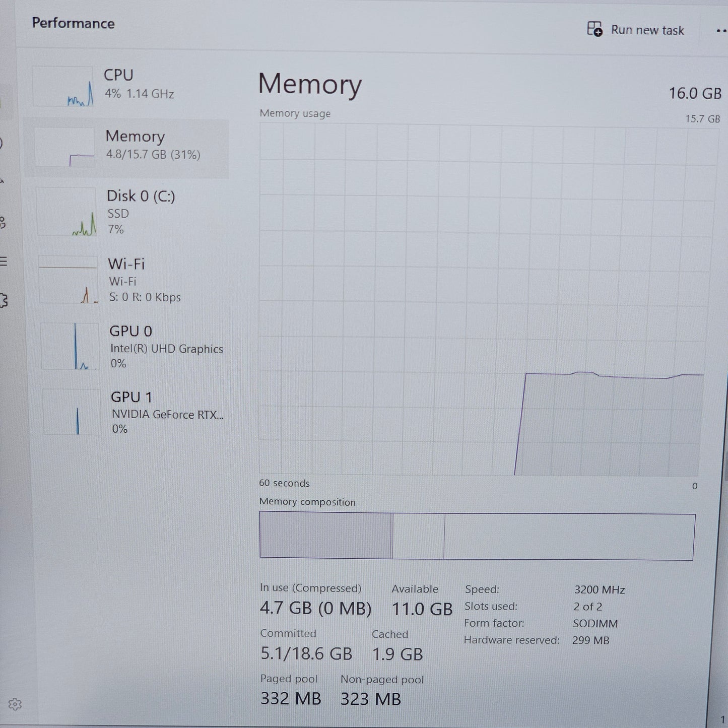The width and height of the screenshot is (728, 728).
Task: Click the 323 MB non-paged pool value
Action: coord(370,699)
